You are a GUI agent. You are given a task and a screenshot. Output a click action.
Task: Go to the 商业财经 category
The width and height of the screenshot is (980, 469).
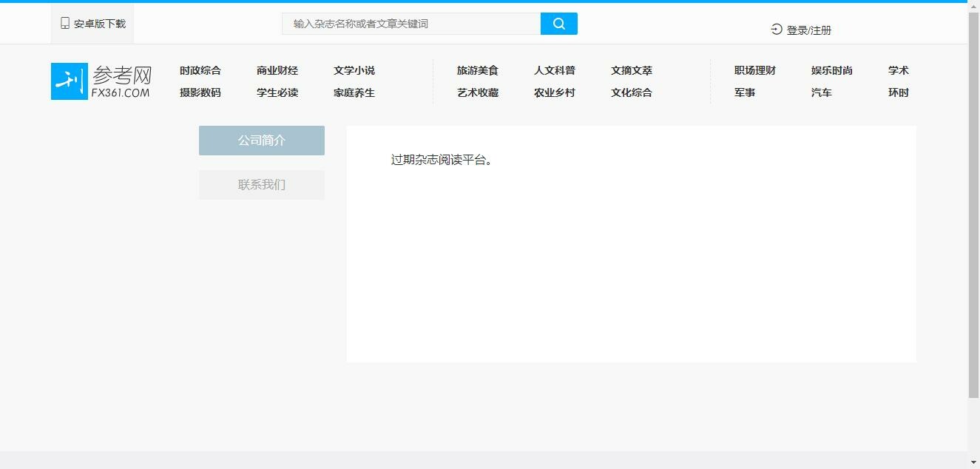coord(277,71)
